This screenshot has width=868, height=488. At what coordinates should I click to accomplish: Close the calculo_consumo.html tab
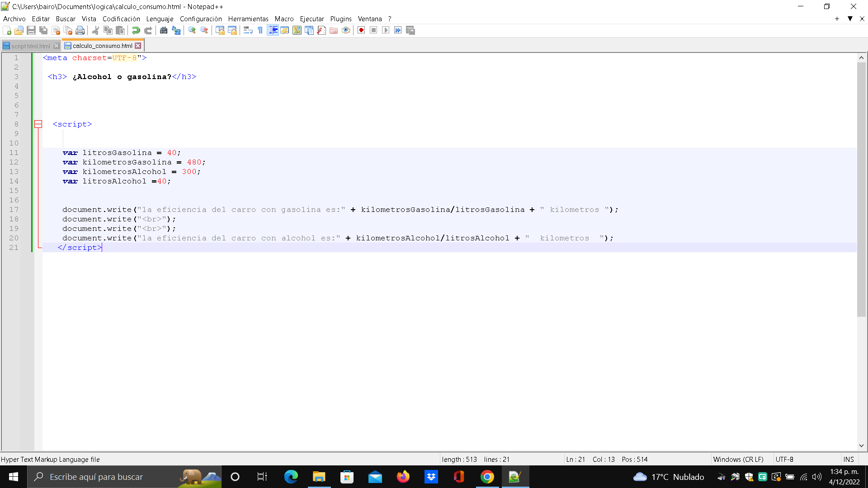click(138, 46)
